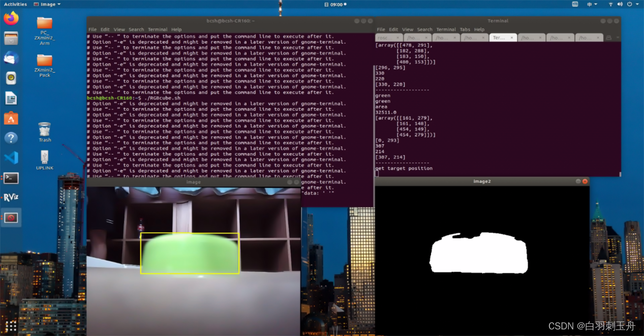Open Help menu in the bcsh@bcsh-CR160 terminal
Image resolution: width=644 pixels, height=336 pixels.
coord(176,29)
